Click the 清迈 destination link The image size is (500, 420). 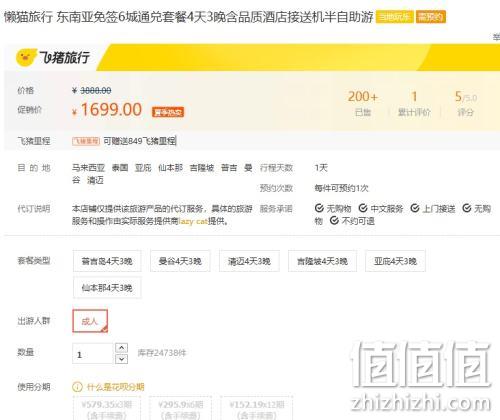click(95, 180)
